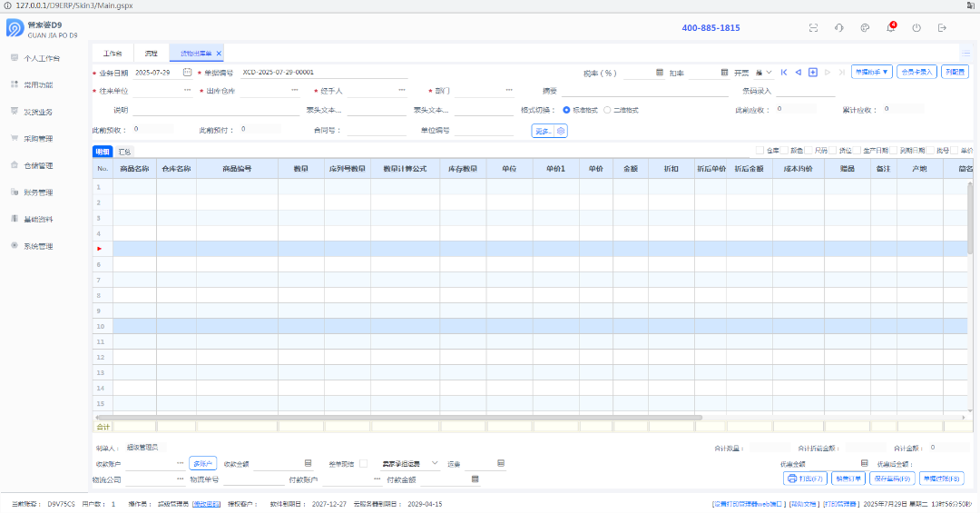Switch to the 工作台 tab
This screenshot has width=980, height=513.
pos(113,54)
